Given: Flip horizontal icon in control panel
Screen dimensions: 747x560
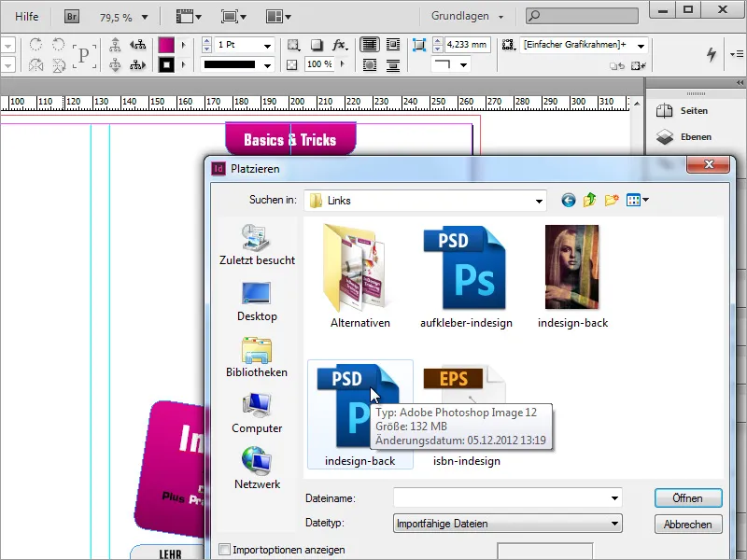Looking at the screenshot, I should pyautogui.click(x=35, y=64).
